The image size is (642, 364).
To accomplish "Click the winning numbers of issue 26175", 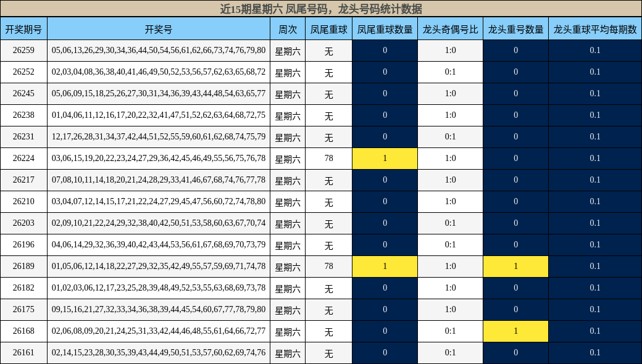I will 159,310.
